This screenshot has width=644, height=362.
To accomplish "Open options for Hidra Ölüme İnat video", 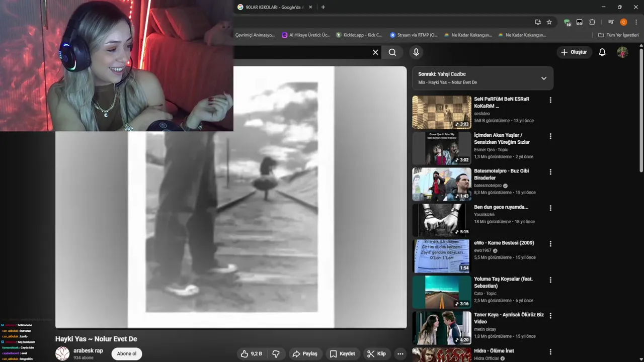I will coord(550,352).
